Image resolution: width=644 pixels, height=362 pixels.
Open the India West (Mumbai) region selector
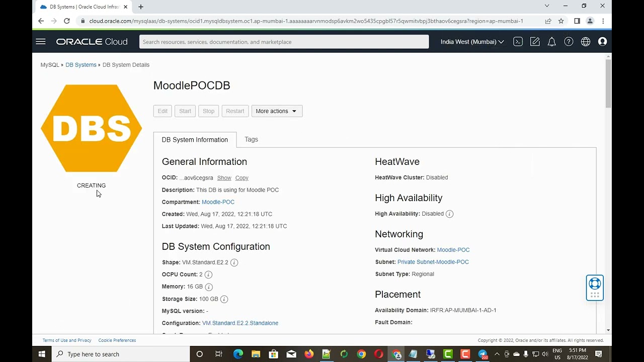(472, 42)
